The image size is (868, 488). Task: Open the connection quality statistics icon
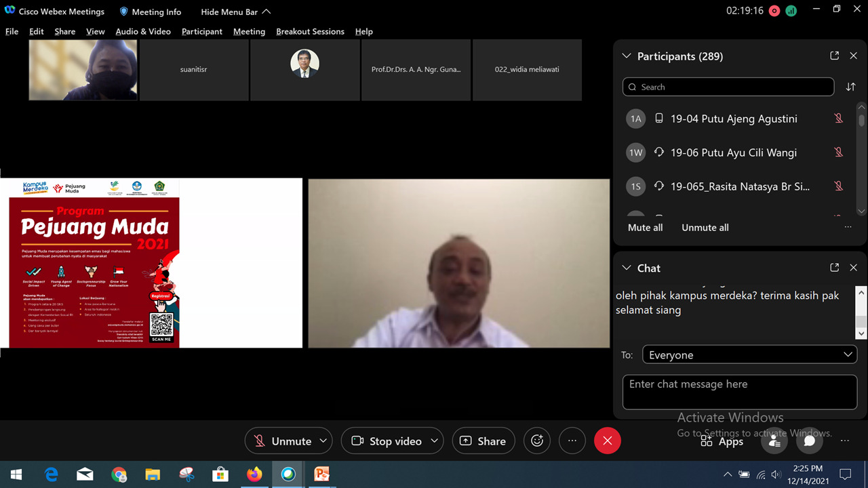pyautogui.click(x=791, y=11)
